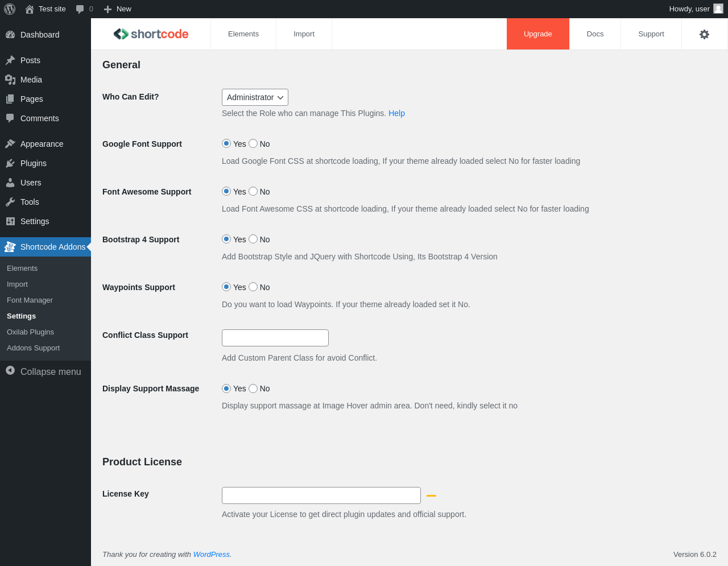Click the Plugins plug icon in sidebar
This screenshot has width=728, height=566.
tap(10, 163)
